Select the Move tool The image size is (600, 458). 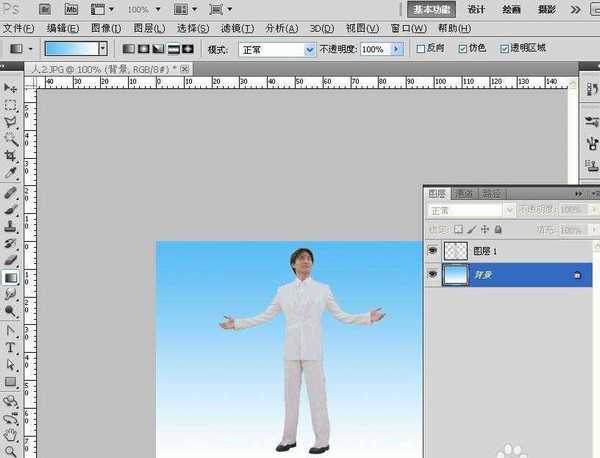(11, 88)
